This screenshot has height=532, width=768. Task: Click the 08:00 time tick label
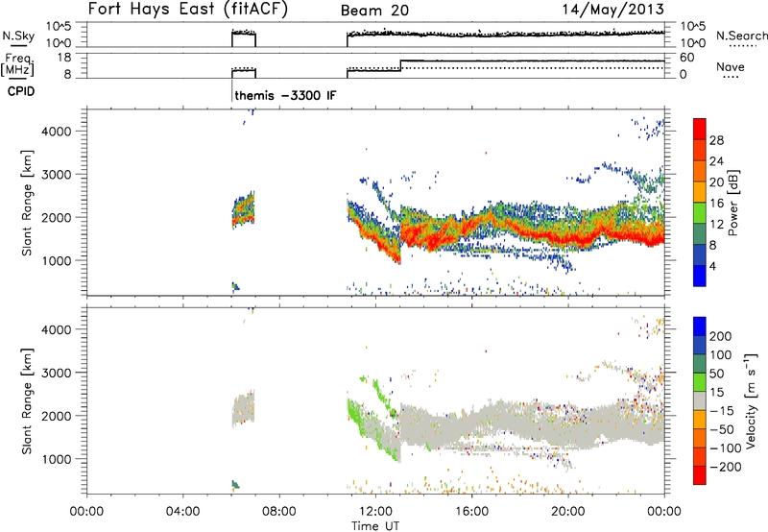[x=279, y=512]
